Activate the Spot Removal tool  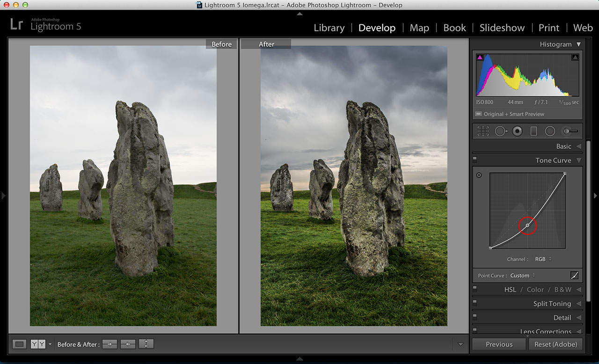500,131
